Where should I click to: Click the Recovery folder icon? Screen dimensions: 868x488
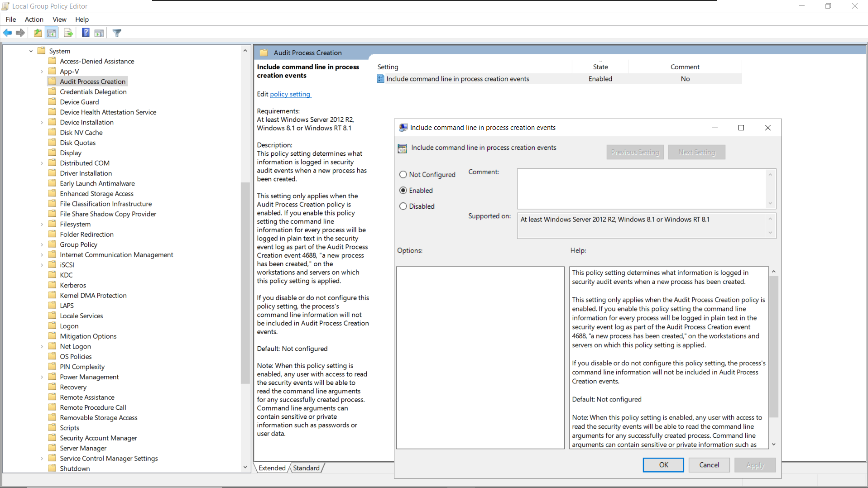pos(53,387)
